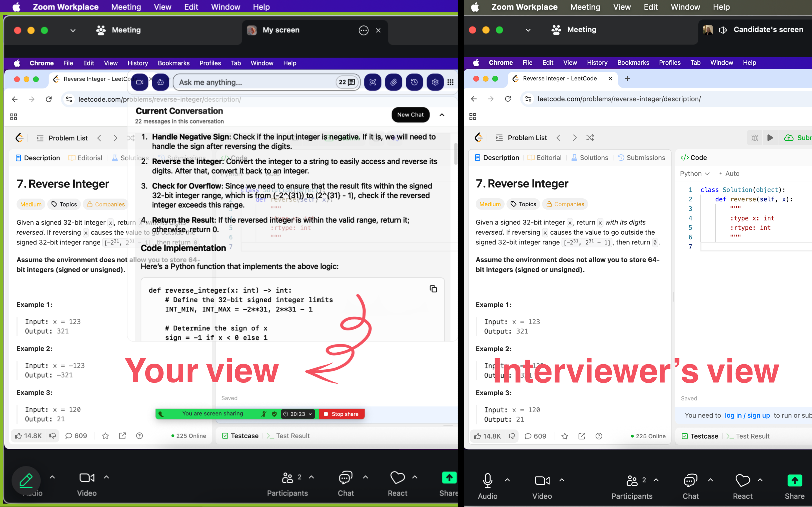The image size is (812, 507).
Task: Click the shuffle problem icon in interviewer's view
Action: [x=590, y=138]
